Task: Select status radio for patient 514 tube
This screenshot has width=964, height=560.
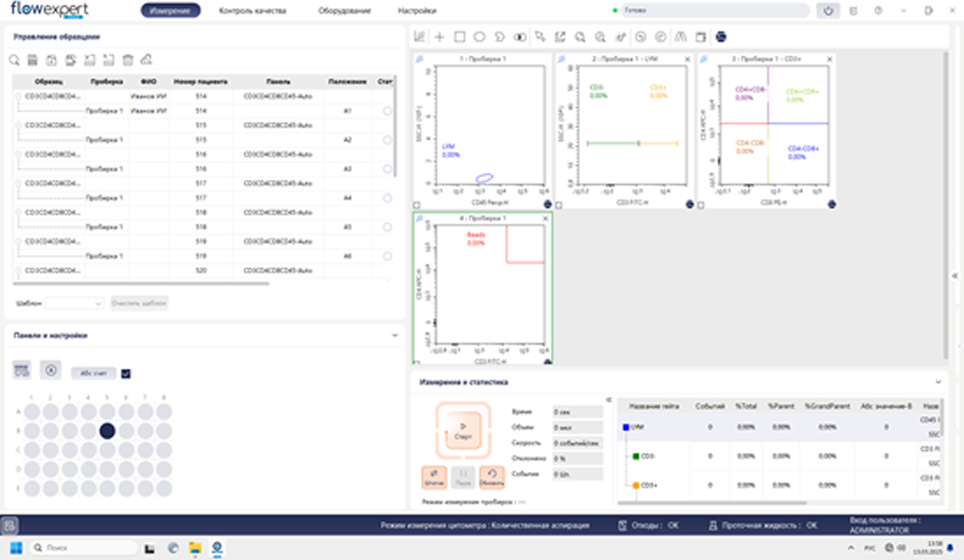Action: [x=387, y=111]
